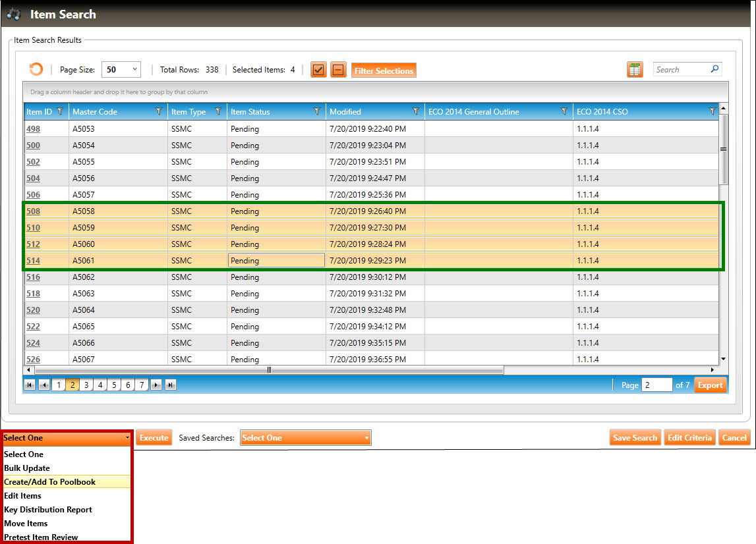Image resolution: width=756 pixels, height=544 pixels.
Task: Open item 508 link
Action: coord(33,211)
